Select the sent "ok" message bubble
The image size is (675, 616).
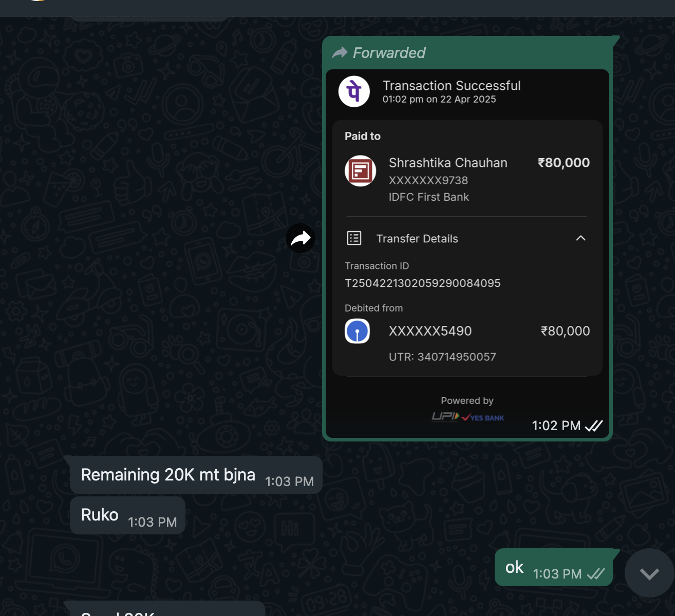(x=514, y=567)
